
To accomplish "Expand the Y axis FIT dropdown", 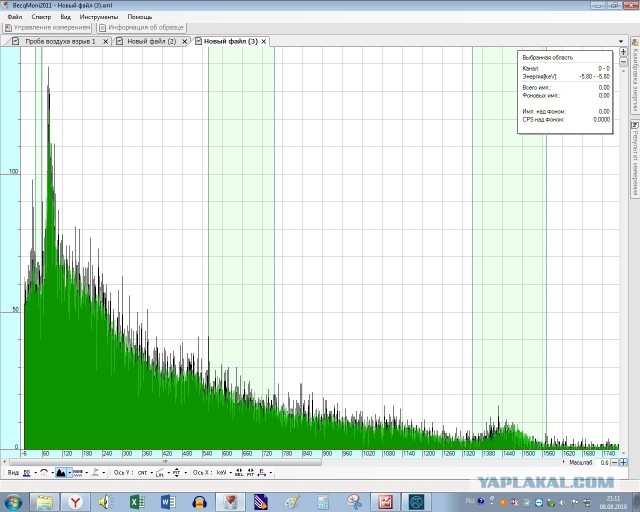I will 186,473.
